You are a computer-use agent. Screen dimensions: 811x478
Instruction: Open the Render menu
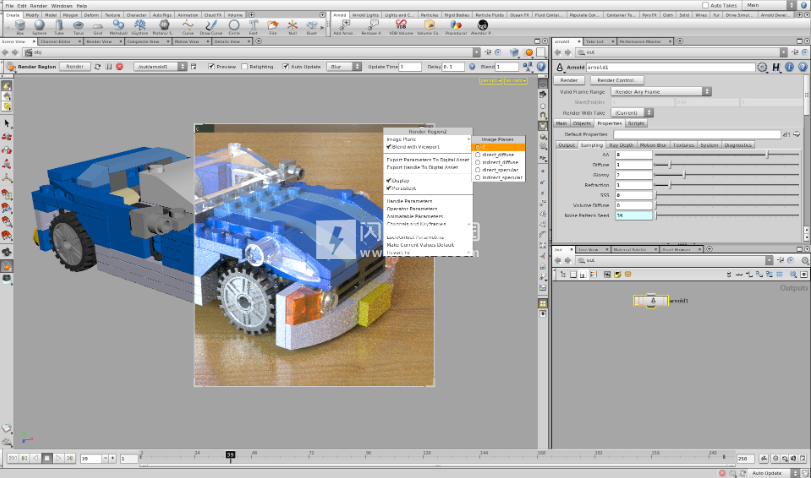38,6
